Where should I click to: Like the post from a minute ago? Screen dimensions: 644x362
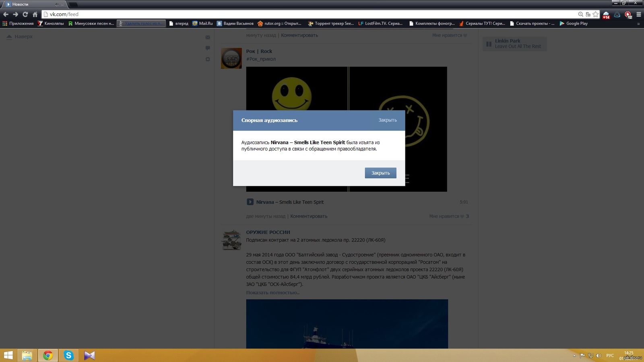click(450, 35)
